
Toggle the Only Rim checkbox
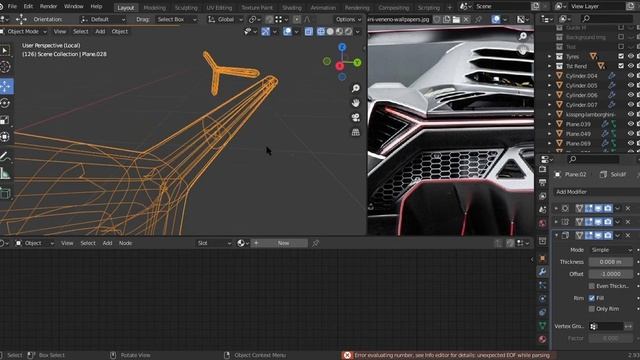coord(591,309)
